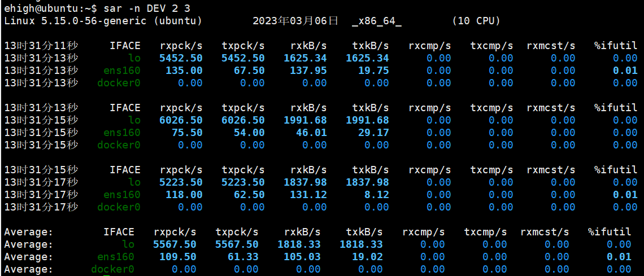Click the timestamp '13时31分11秒'
Screen dimensions: 644x276
[41, 46]
